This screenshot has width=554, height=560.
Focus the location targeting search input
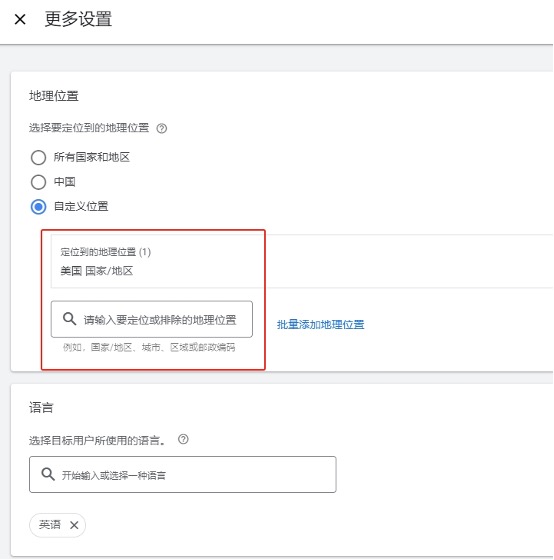point(152,319)
